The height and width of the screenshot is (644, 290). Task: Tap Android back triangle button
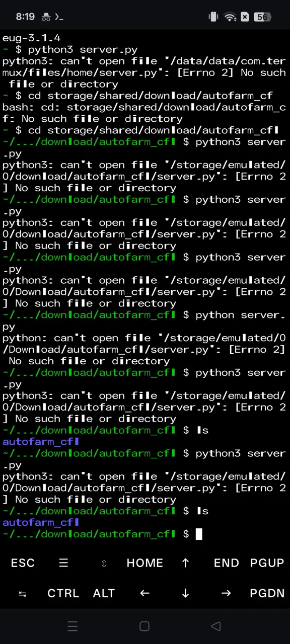coord(216,626)
